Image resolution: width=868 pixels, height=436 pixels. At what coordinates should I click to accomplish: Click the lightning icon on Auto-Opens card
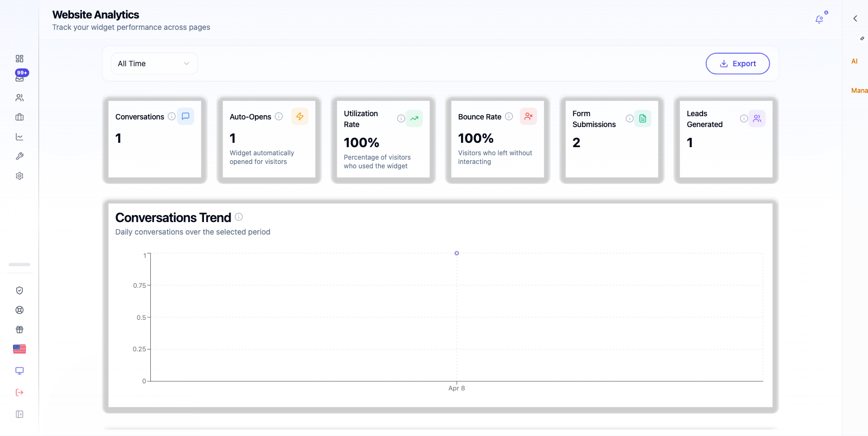pos(300,116)
